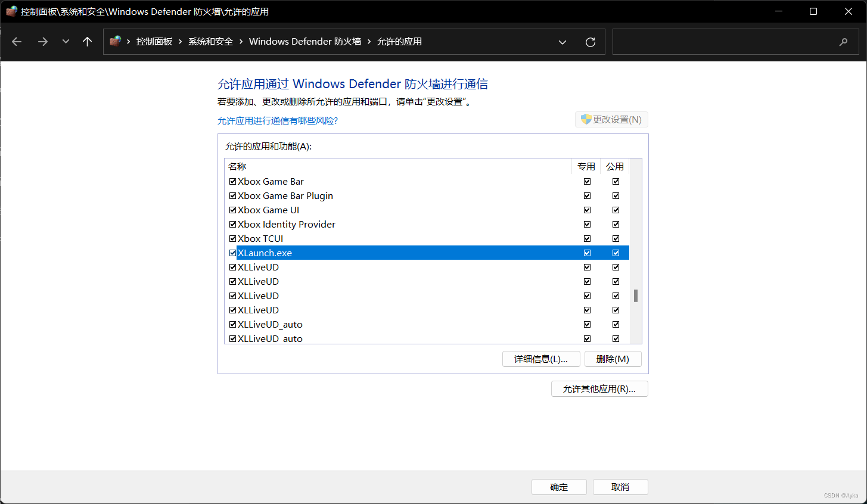
Task: Toggle 专用 checkbox for Xbox Game Bar
Action: 587,181
